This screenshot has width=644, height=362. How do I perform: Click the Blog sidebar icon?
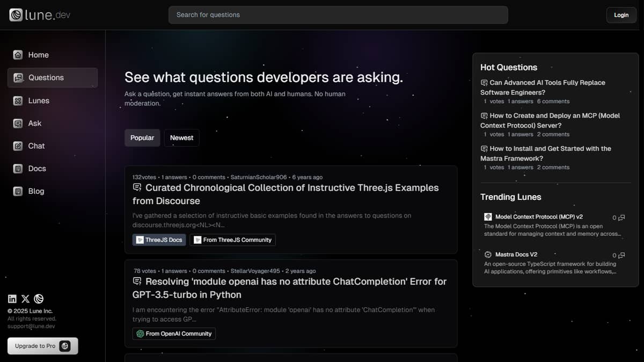[x=18, y=191]
